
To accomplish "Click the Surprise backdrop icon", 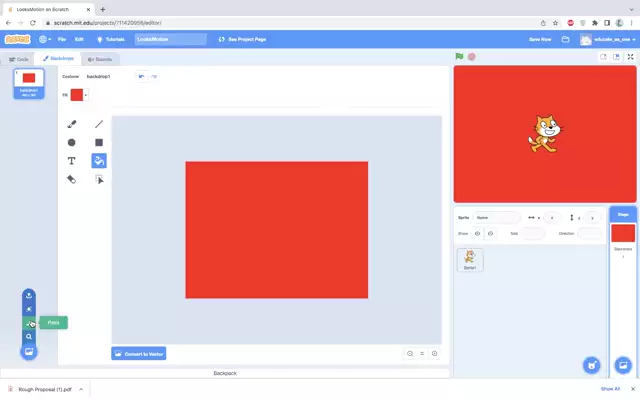I will tap(29, 309).
